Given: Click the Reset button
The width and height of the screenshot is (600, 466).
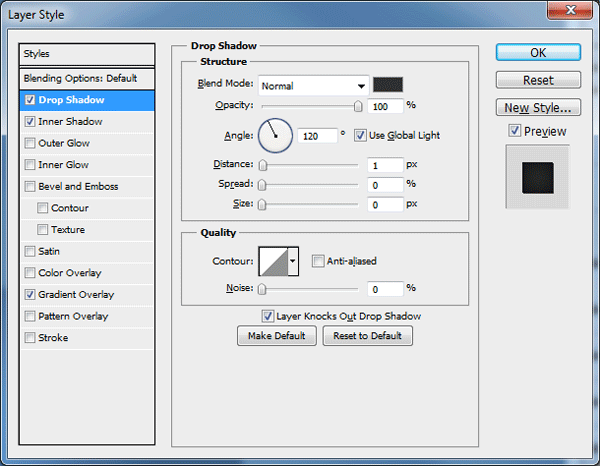Looking at the screenshot, I should [x=538, y=80].
